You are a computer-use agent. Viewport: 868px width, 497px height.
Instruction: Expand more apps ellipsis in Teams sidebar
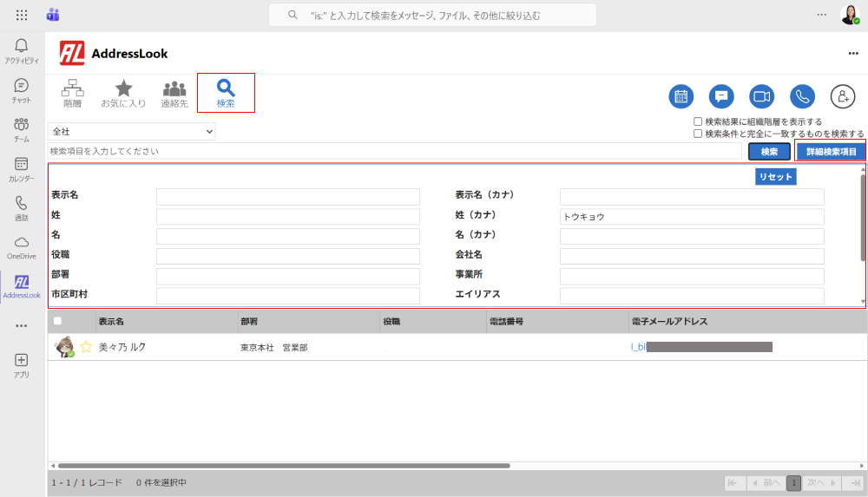click(x=22, y=325)
